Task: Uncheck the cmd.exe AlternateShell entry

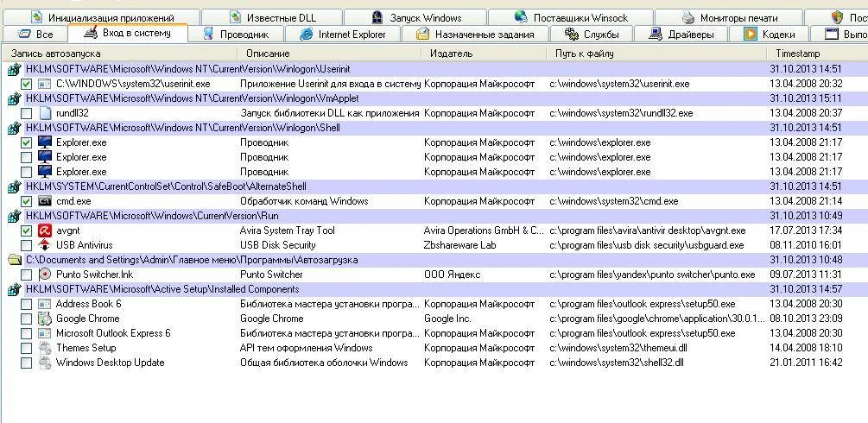Action: [x=27, y=201]
